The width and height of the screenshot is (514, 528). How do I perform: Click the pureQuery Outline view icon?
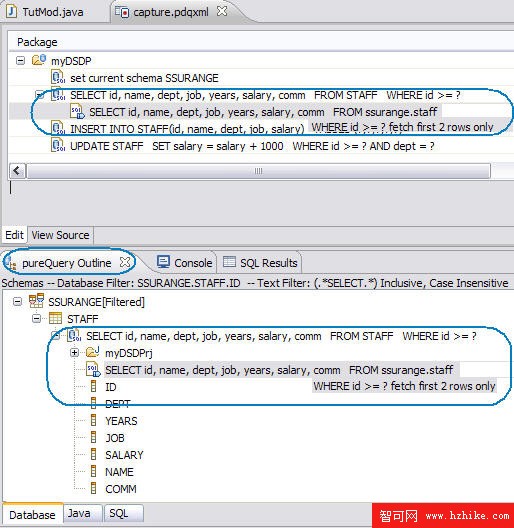pyautogui.click(x=11, y=263)
